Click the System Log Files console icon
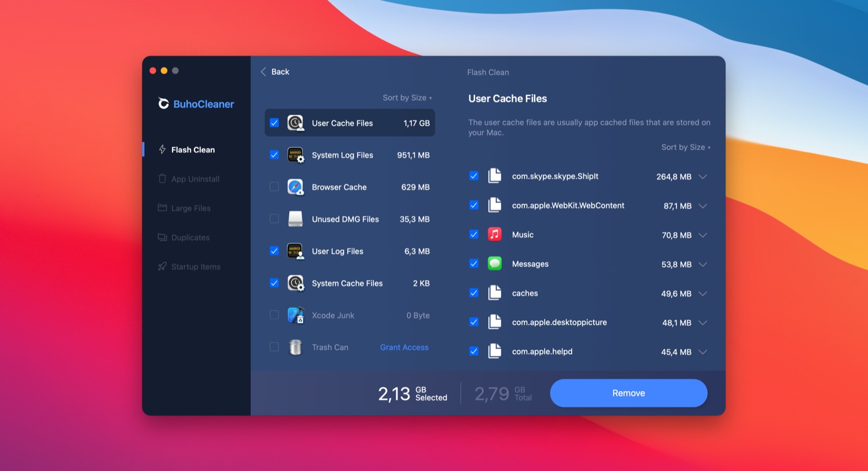This screenshot has height=471, width=868. pyautogui.click(x=296, y=155)
